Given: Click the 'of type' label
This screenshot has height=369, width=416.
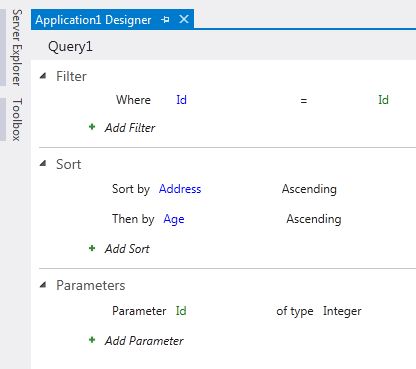Looking at the screenshot, I should coord(295,311).
